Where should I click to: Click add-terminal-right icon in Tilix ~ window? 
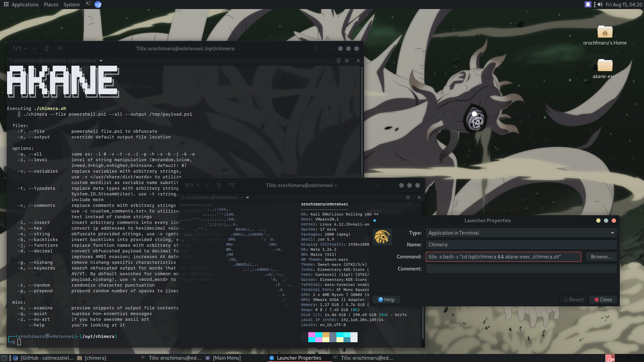218,186
